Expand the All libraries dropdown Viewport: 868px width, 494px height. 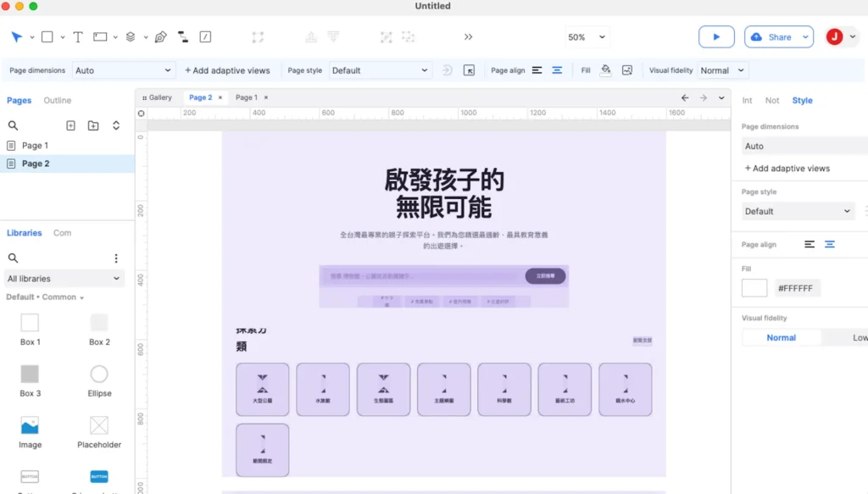(x=64, y=278)
